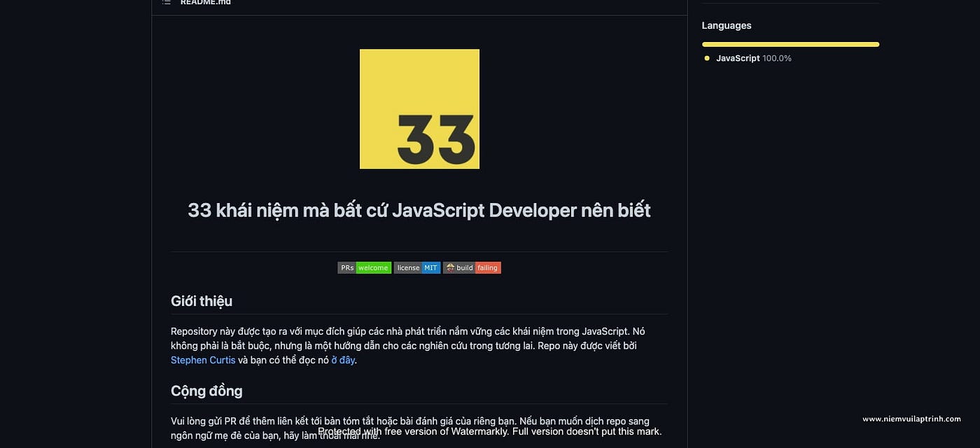Open the build failing badge
980x448 pixels.
point(472,267)
